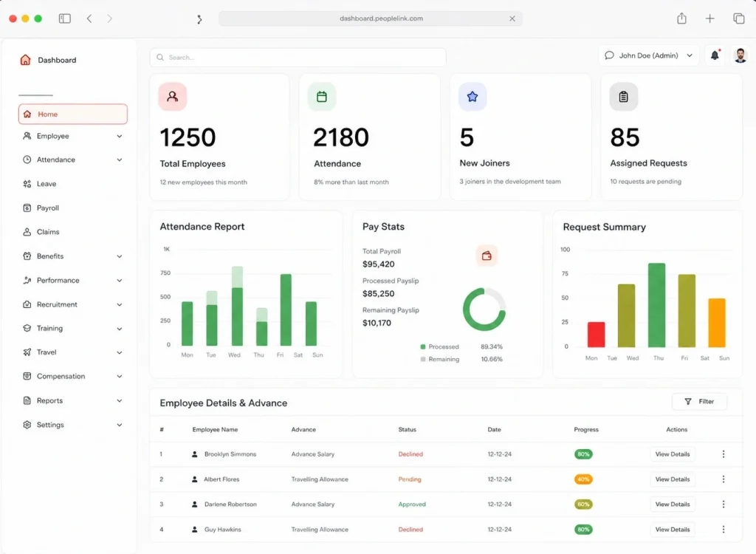Image resolution: width=756 pixels, height=554 pixels.
Task: Click the user profile avatar
Action: point(740,55)
